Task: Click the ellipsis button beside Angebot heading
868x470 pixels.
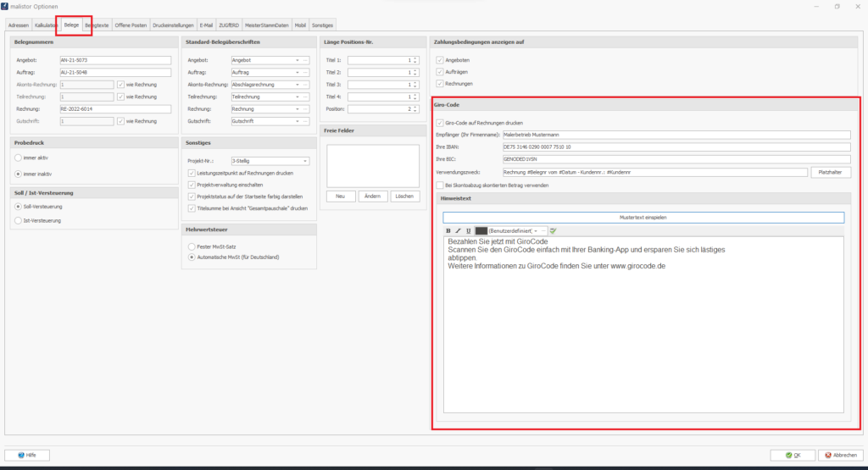Action: click(x=306, y=61)
